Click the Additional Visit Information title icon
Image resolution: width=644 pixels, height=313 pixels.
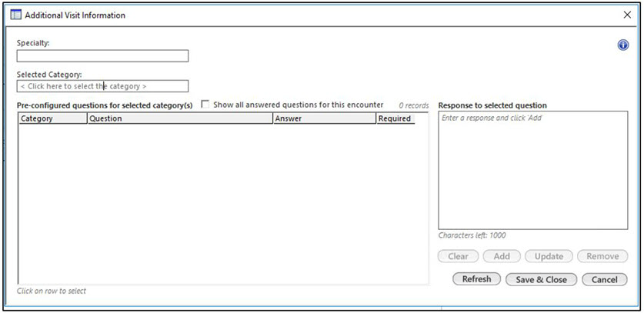click(15, 15)
